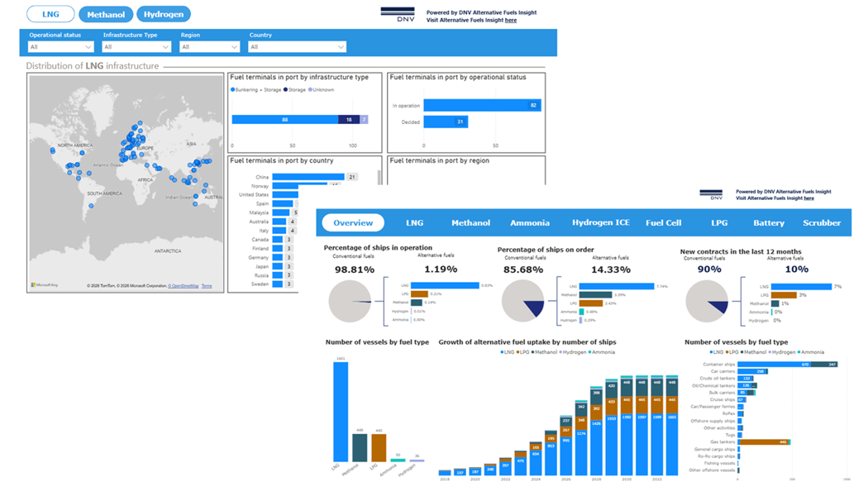This screenshot has height=482, width=868.
Task: Select the Hydrogen pill button
Action: 164,14
